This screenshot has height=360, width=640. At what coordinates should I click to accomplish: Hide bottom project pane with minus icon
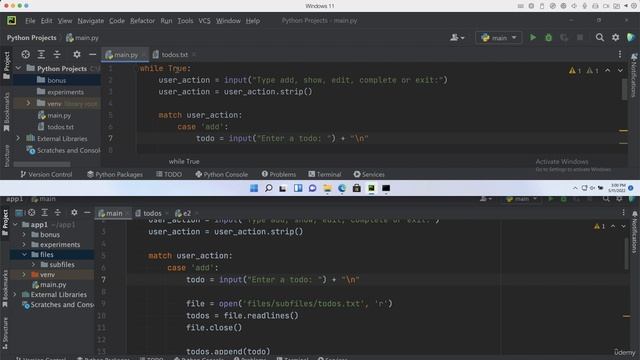pyautogui.click(x=87, y=213)
